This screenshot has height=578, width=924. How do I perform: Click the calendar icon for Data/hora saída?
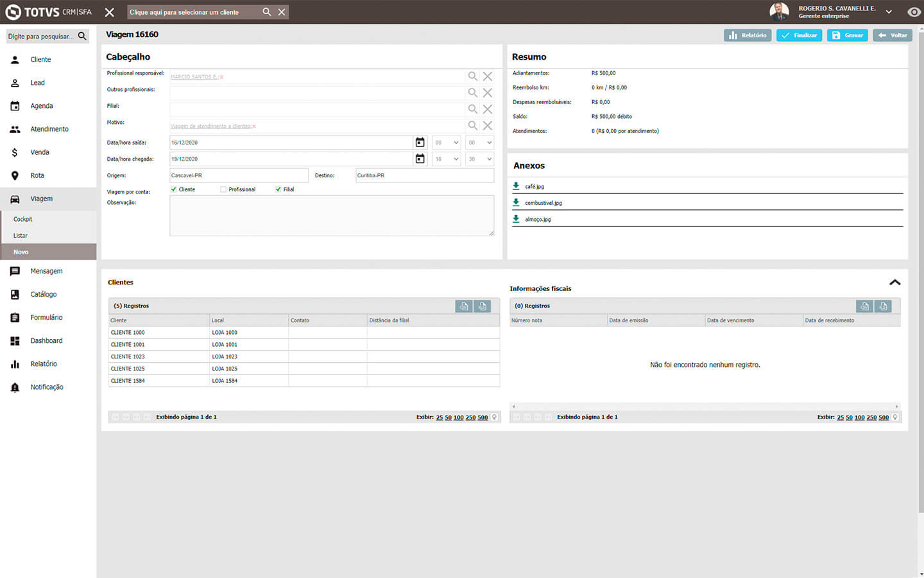click(420, 143)
